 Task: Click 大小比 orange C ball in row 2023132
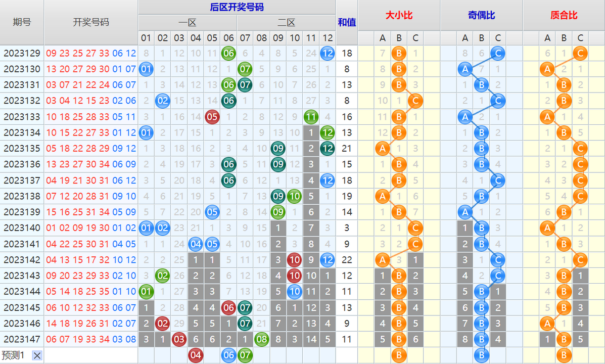point(415,101)
